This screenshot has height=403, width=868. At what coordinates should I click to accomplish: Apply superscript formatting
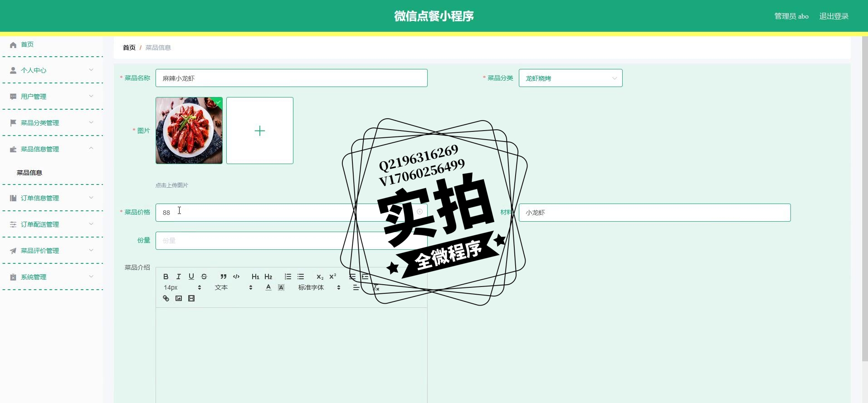tap(333, 277)
